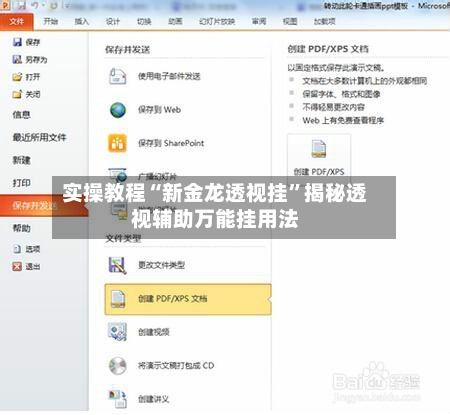
Task: Click the large 创建 PDF/XPS button
Action: point(319,157)
